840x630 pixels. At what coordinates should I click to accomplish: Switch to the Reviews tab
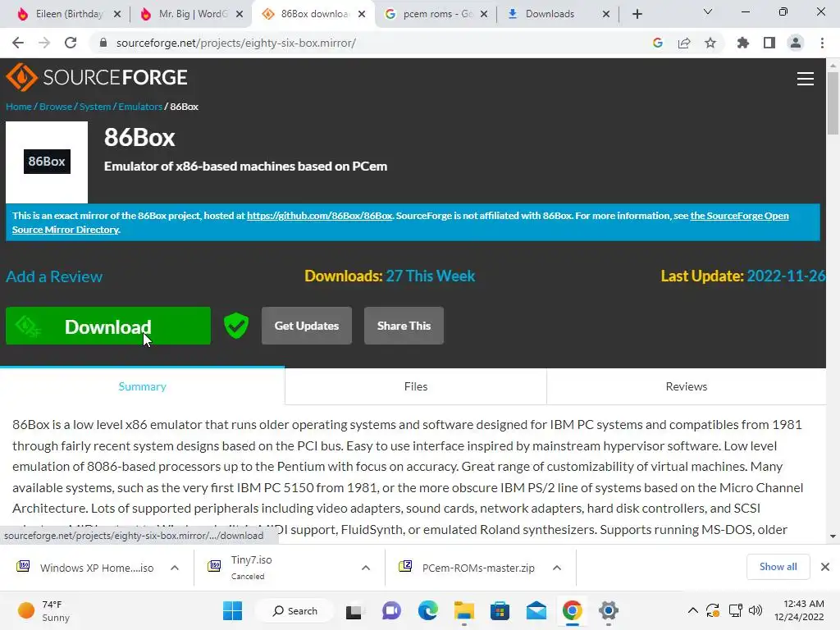[x=687, y=386]
